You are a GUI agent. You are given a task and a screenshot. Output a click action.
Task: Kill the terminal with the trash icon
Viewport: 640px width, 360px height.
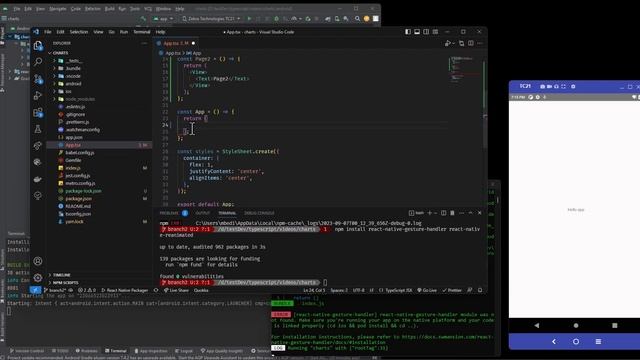[x=452, y=213]
